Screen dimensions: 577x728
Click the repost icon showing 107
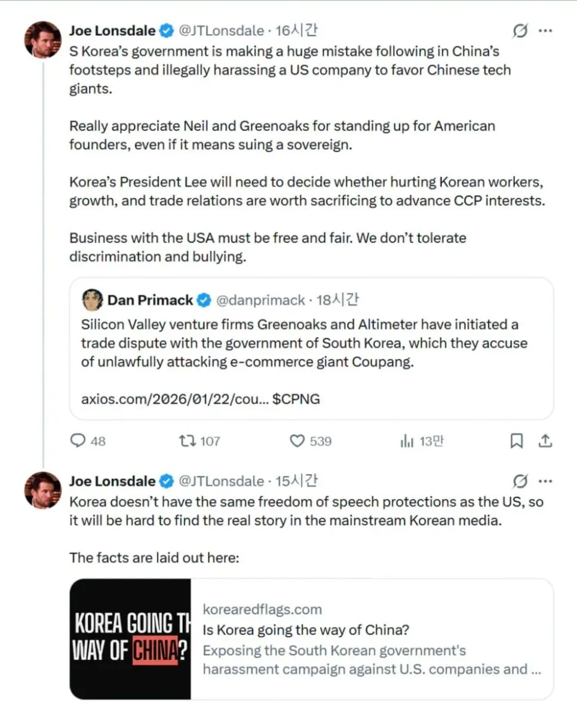coord(186,441)
